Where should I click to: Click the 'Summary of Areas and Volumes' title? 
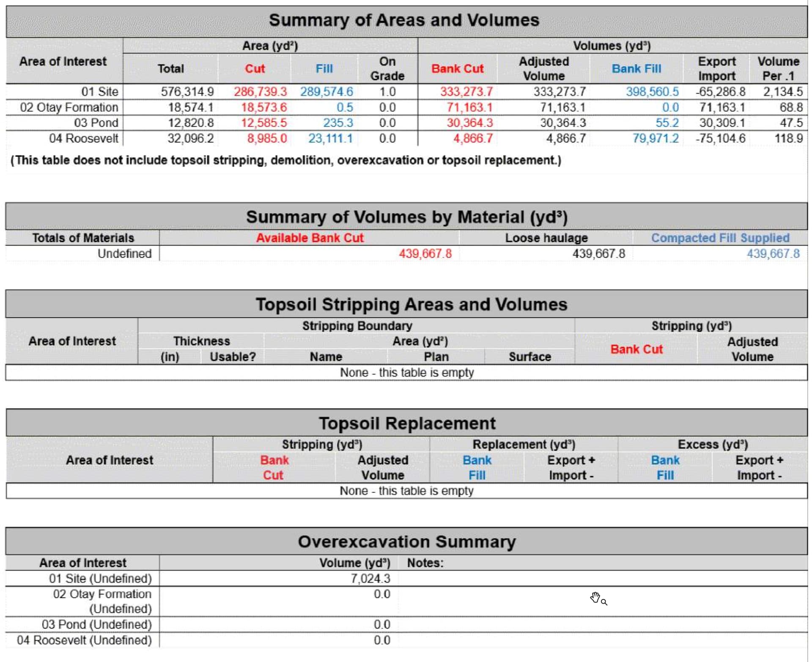pos(404,20)
